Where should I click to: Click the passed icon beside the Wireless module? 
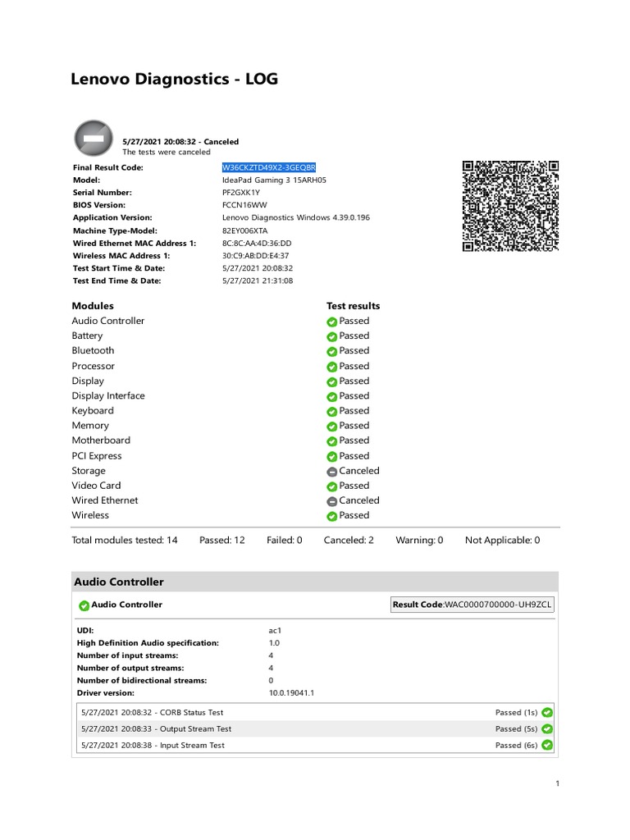331,517
